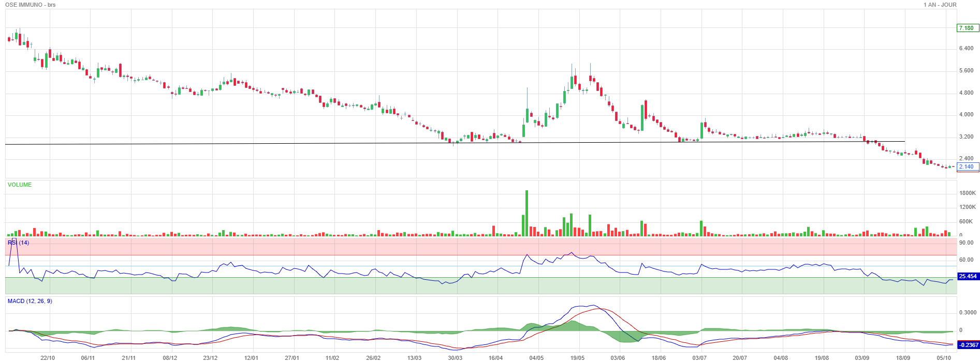Viewport: 980px width, 363px height.
Task: Click the RSI value 25.454 badge
Action: point(968,277)
